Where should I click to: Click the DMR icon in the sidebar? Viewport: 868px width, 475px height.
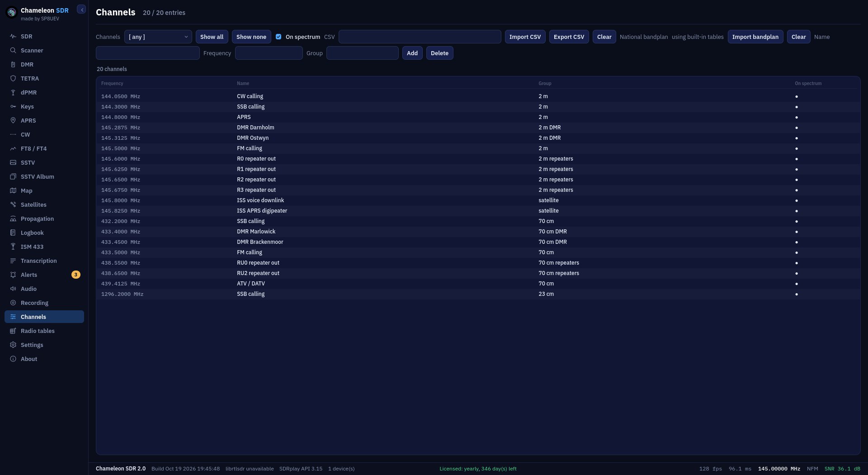pos(13,65)
